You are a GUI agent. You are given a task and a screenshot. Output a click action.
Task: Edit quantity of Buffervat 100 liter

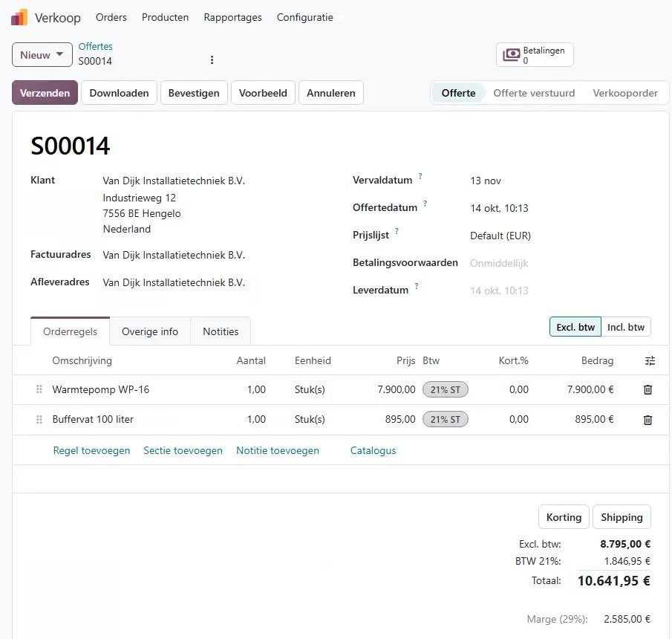pos(256,419)
